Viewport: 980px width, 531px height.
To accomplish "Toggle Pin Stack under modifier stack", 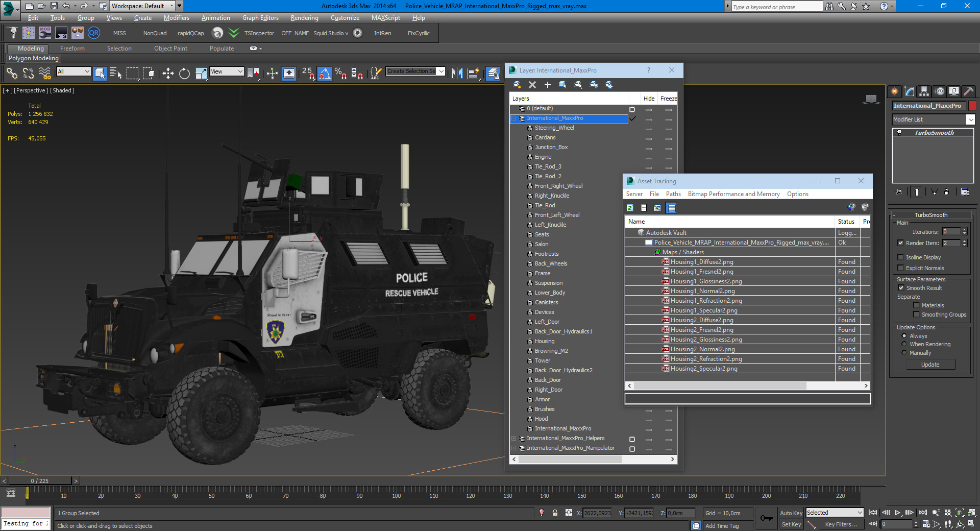I will [x=899, y=192].
